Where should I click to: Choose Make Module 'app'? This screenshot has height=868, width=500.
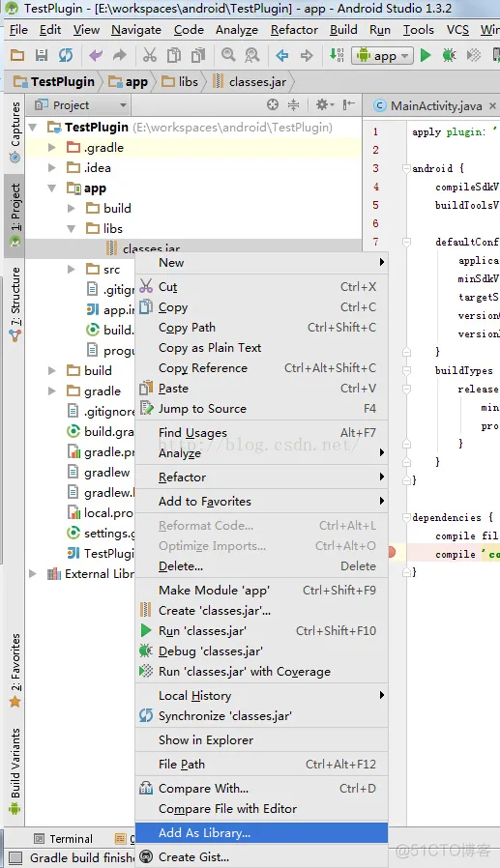pyautogui.click(x=261, y=591)
